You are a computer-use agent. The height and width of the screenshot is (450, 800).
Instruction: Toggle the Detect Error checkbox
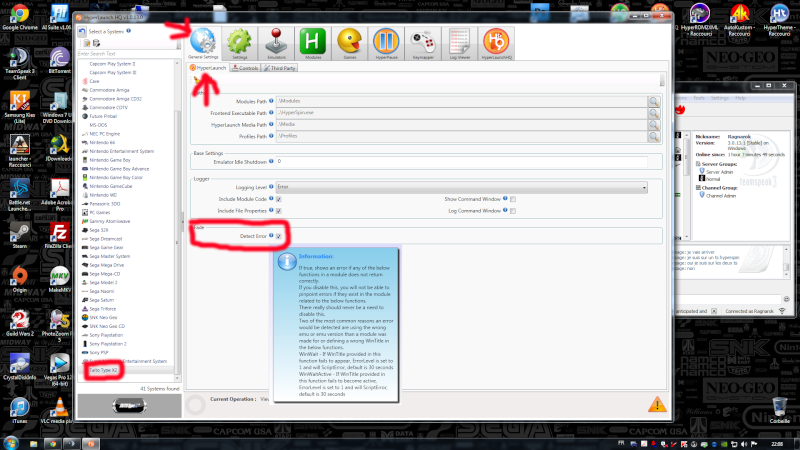279,236
